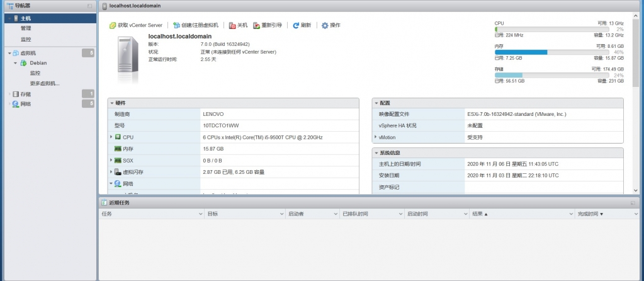Select 主机 host in the navigator
This screenshot has width=644, height=281.
click(x=50, y=18)
